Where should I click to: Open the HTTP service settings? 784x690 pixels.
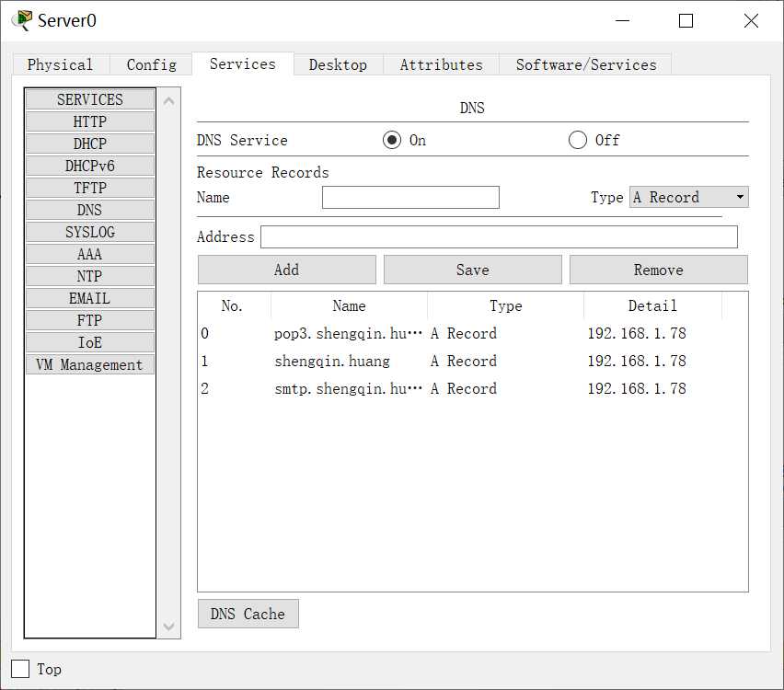90,121
